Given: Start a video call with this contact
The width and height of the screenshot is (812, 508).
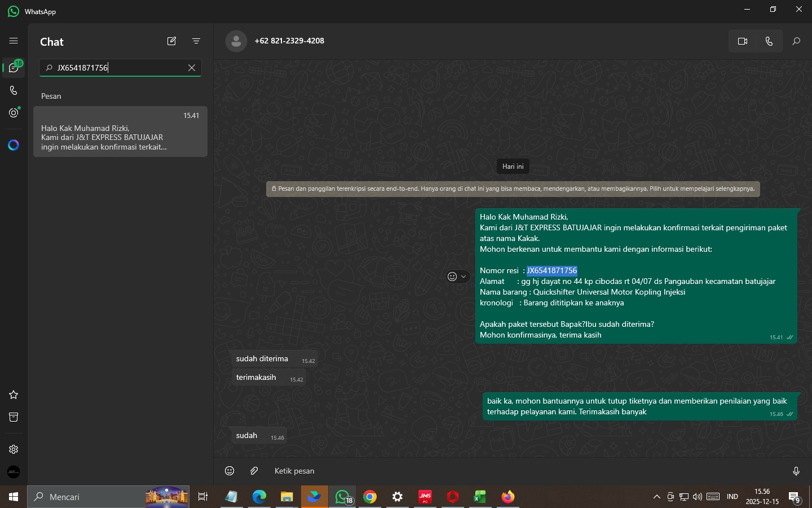Looking at the screenshot, I should 742,41.
